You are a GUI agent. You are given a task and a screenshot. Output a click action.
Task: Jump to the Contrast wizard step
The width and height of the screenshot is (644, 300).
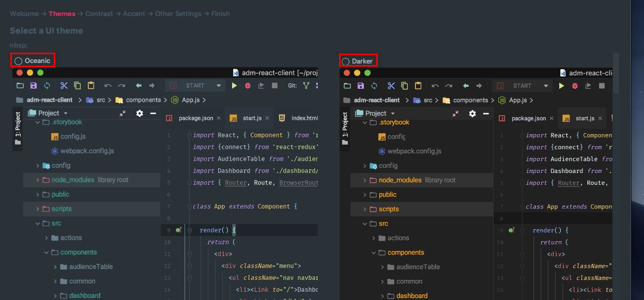tap(99, 13)
